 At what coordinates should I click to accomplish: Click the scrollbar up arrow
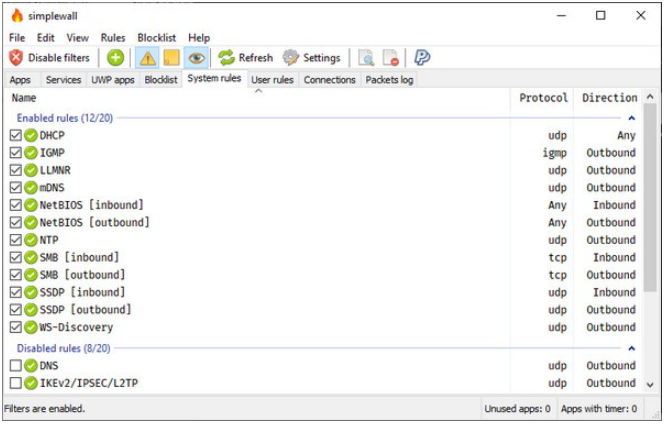point(650,97)
